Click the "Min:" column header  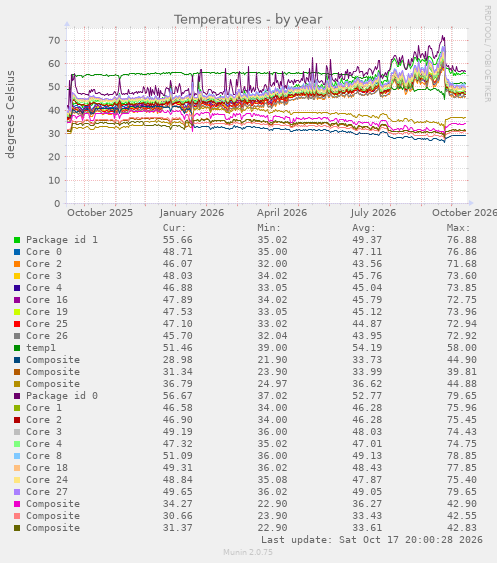coord(269,228)
